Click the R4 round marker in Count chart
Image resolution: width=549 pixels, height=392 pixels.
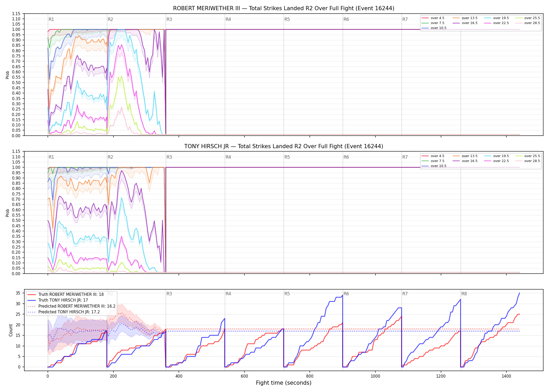[228, 294]
